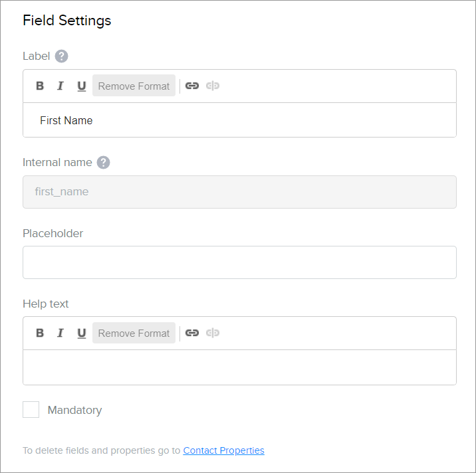Click into the Help text editing area
This screenshot has width=476, height=473.
239,367
